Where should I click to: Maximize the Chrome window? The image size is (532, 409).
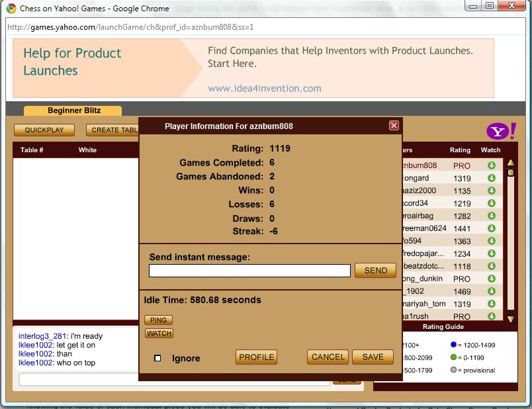[x=489, y=6]
